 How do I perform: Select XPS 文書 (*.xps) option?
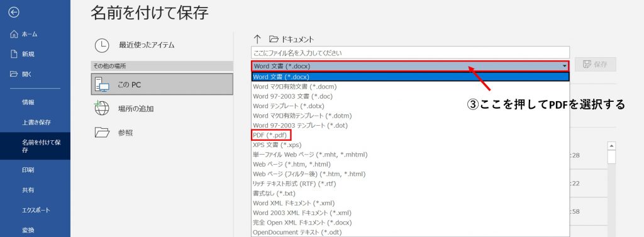click(410, 145)
